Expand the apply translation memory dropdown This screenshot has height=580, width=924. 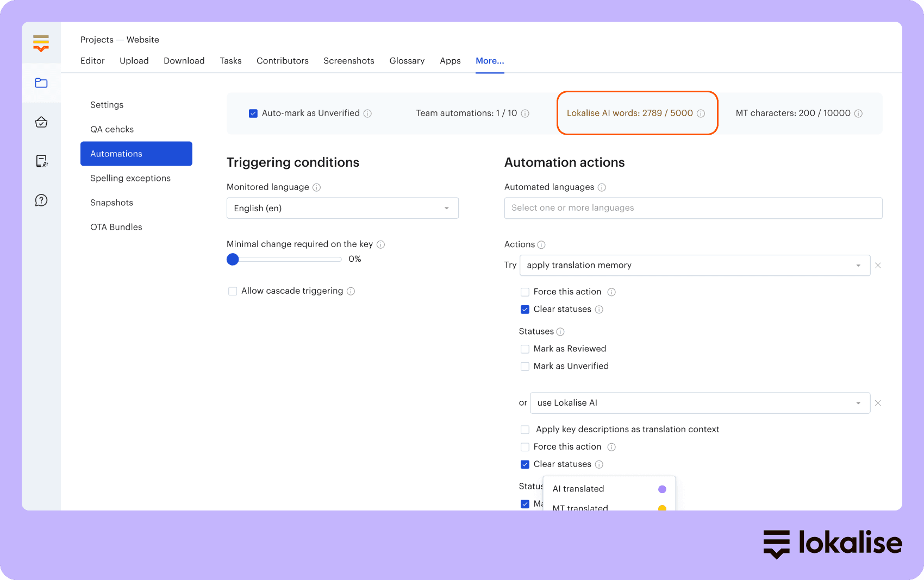click(695, 266)
